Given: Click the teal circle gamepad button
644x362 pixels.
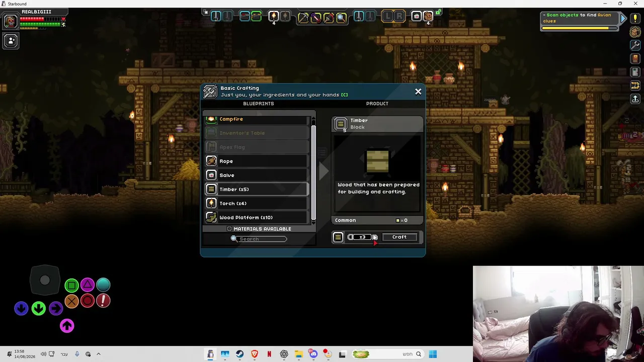Looking at the screenshot, I should [103, 285].
